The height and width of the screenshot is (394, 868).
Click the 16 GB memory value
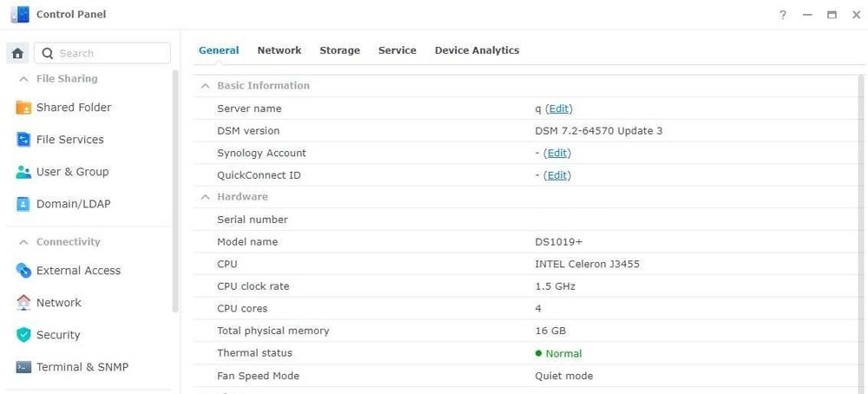tap(550, 331)
